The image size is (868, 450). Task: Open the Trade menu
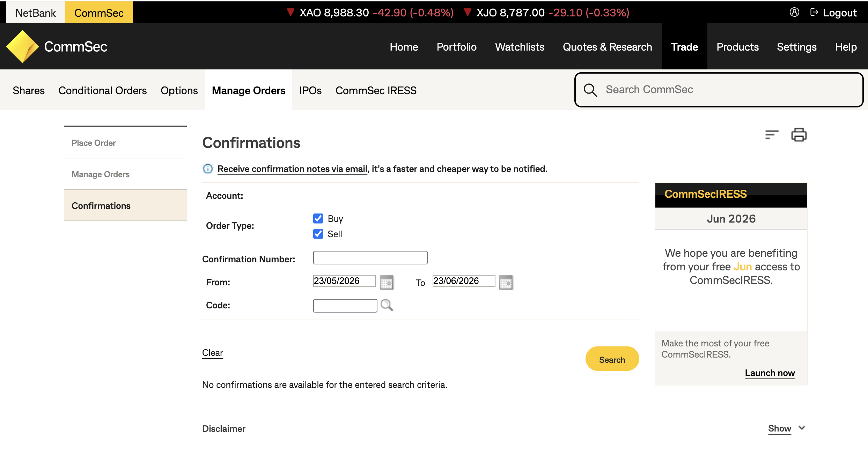[684, 46]
